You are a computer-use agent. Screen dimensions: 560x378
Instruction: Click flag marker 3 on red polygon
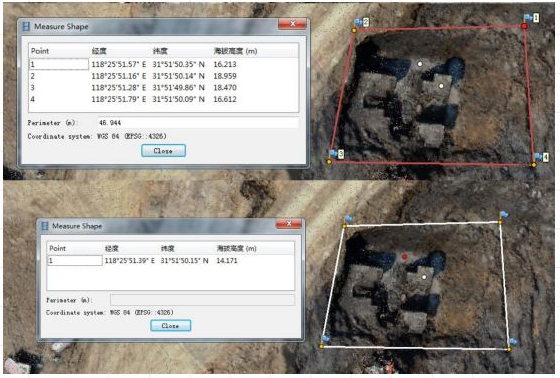click(x=336, y=154)
